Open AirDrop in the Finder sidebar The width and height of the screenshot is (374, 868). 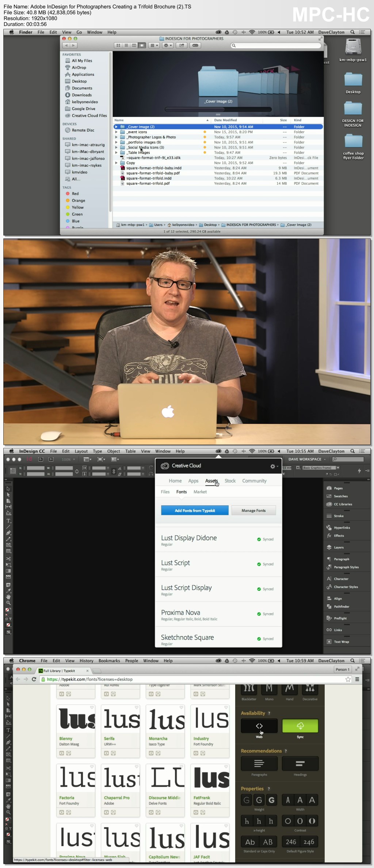79,68
